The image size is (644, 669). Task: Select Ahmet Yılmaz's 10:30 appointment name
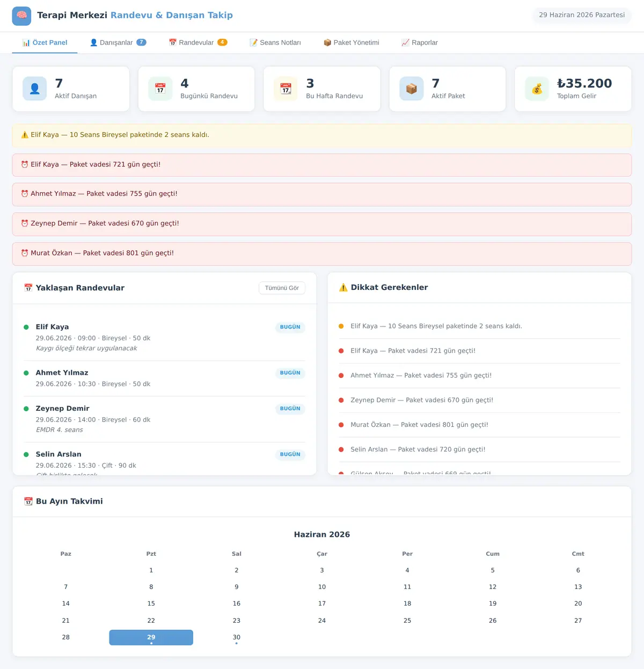click(62, 373)
